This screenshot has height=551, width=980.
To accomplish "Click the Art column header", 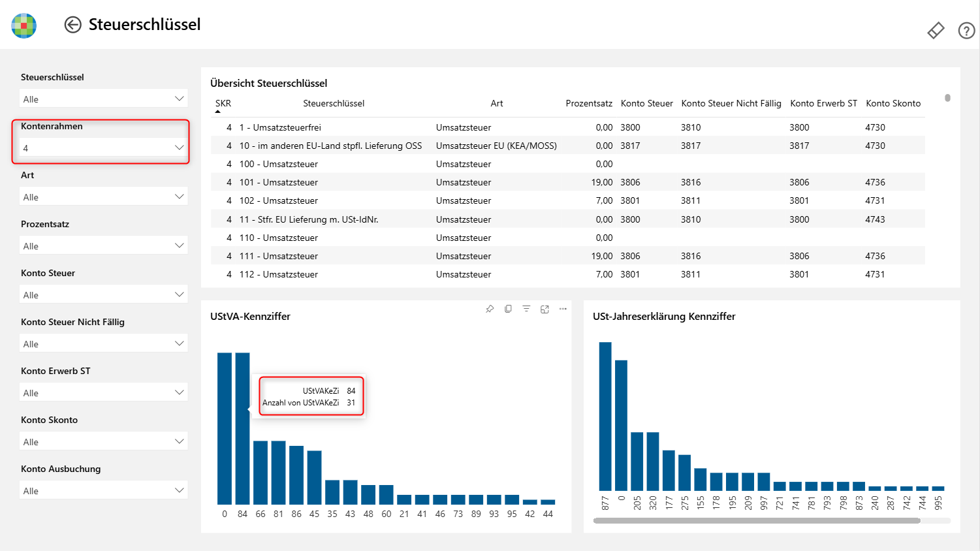I will (x=497, y=103).
